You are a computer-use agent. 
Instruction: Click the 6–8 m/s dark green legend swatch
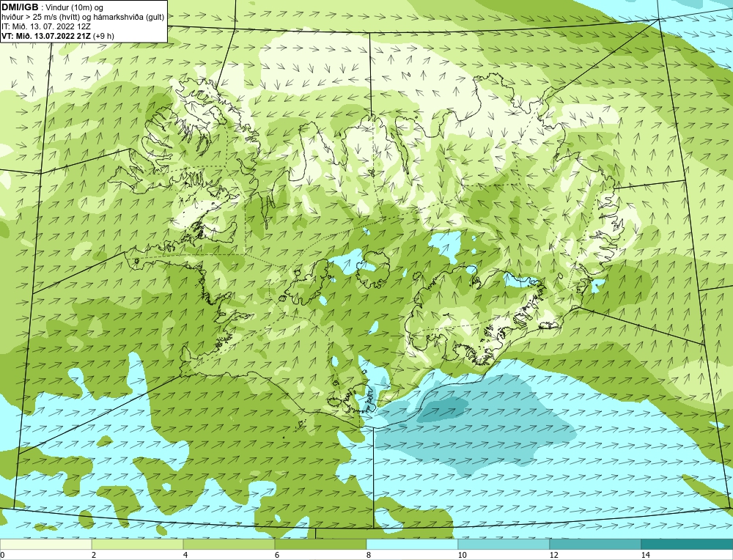321,544
